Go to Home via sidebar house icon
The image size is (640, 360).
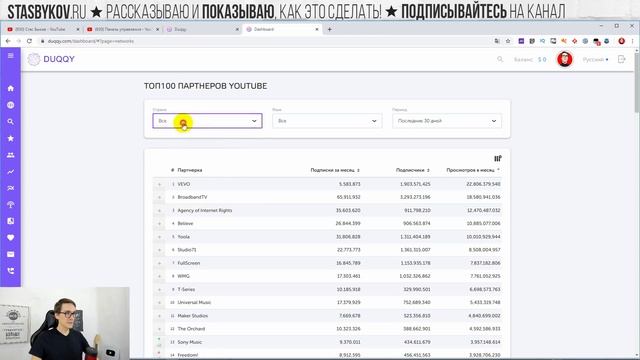point(11,88)
